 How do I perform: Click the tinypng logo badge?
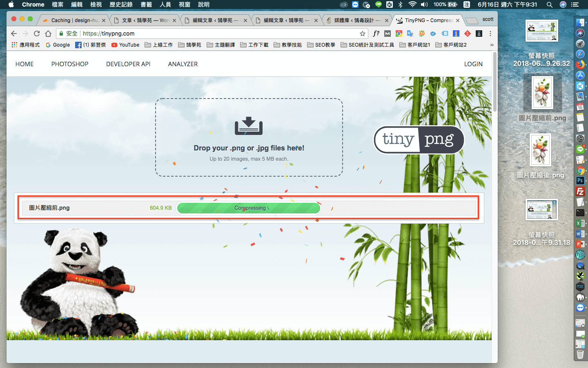[419, 139]
